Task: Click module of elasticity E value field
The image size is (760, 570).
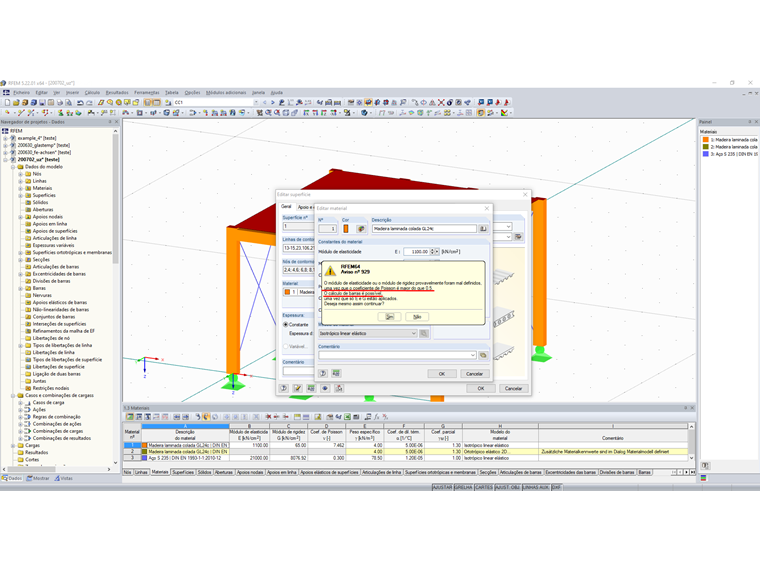Action: pos(417,252)
